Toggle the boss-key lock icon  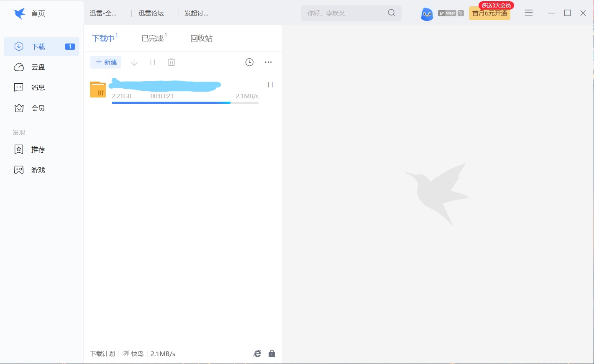(271, 353)
